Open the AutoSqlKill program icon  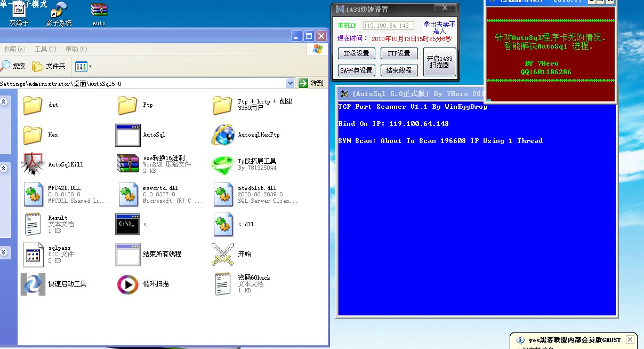tap(33, 165)
